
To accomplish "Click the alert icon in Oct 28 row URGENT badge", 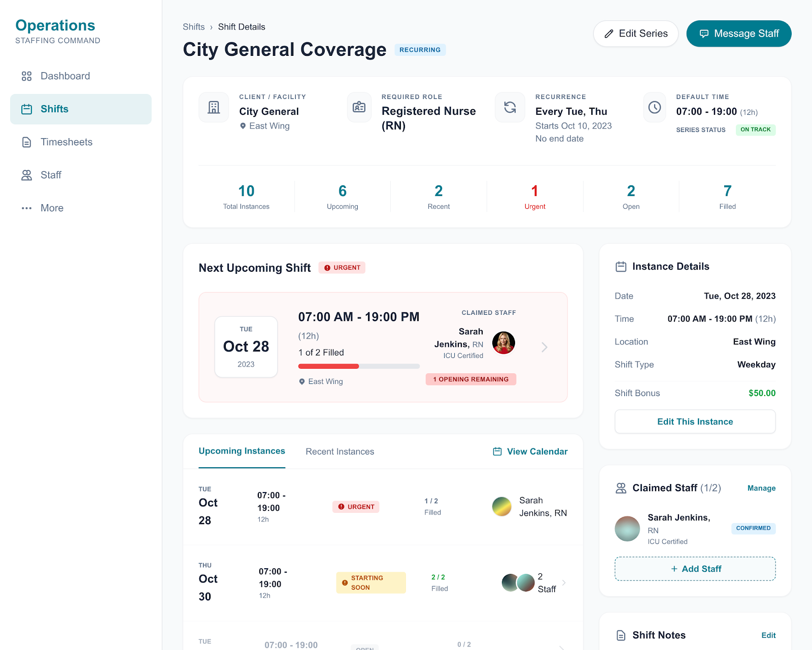I will pyautogui.click(x=341, y=507).
